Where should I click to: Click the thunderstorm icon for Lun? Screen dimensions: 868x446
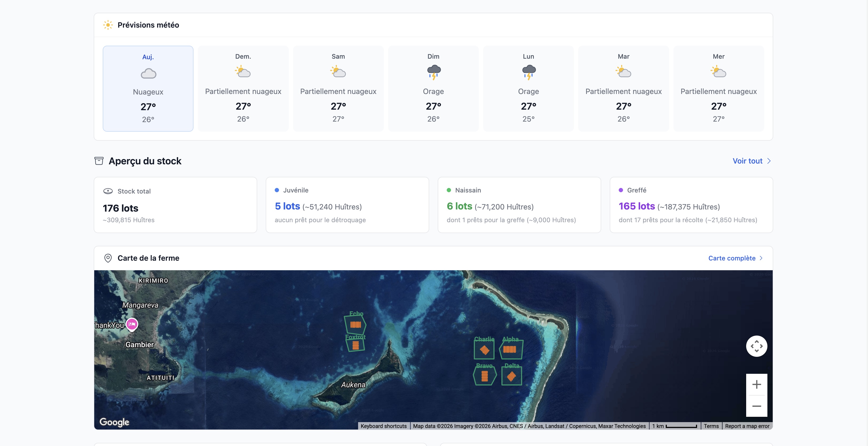tap(528, 72)
